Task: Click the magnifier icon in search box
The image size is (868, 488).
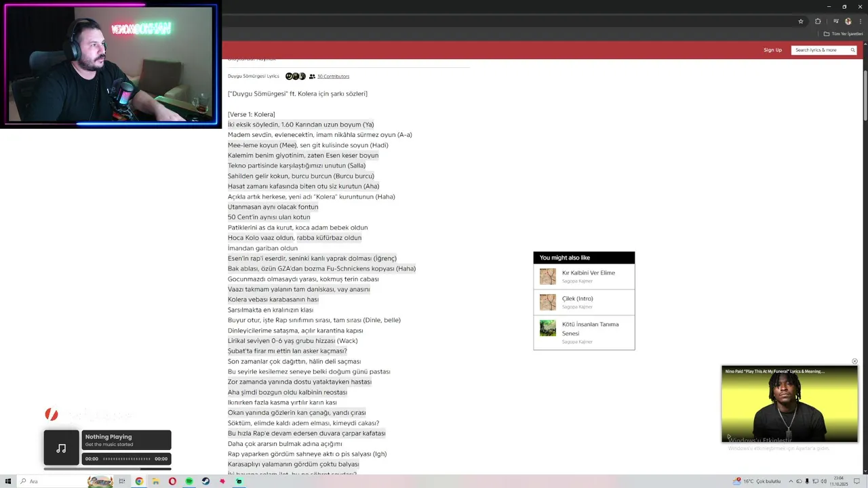Action: tap(852, 50)
